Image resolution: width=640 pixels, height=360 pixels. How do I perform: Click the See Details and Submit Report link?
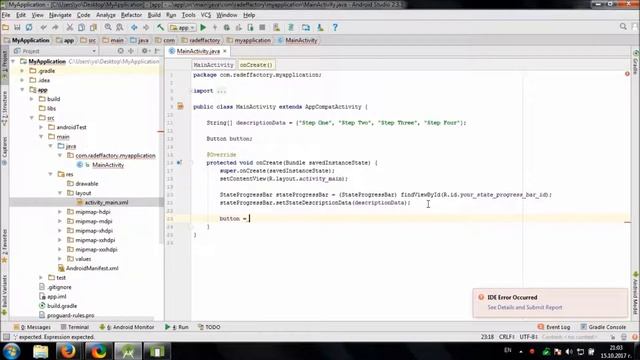pyautogui.click(x=524, y=307)
